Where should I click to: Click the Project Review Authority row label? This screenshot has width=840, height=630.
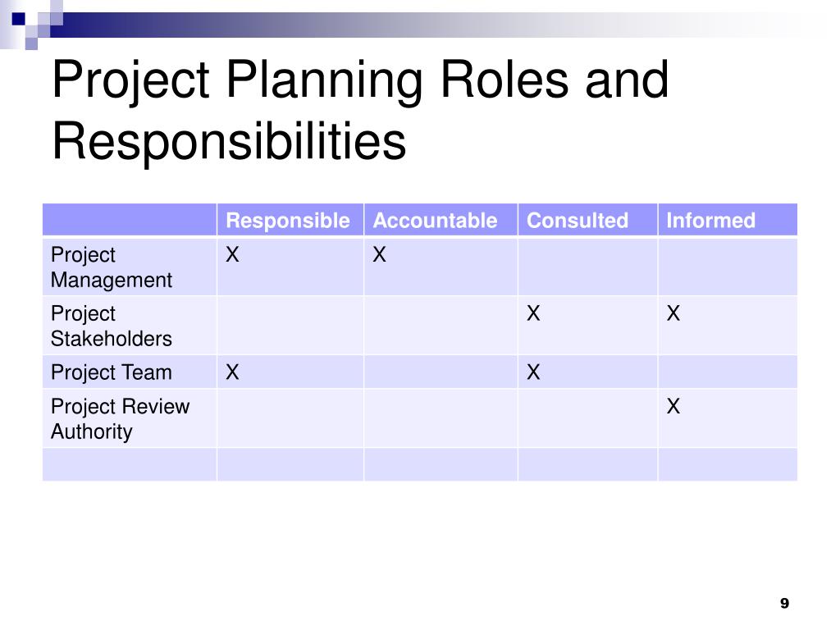pos(120,419)
